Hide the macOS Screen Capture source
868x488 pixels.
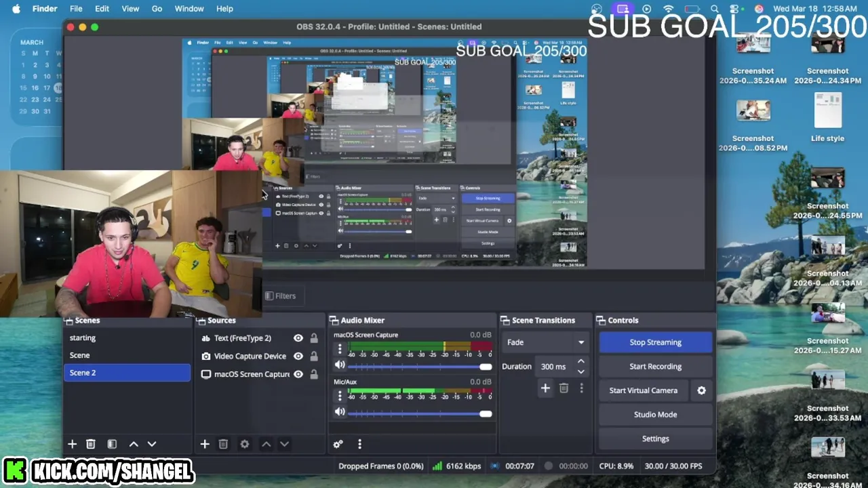click(x=298, y=374)
